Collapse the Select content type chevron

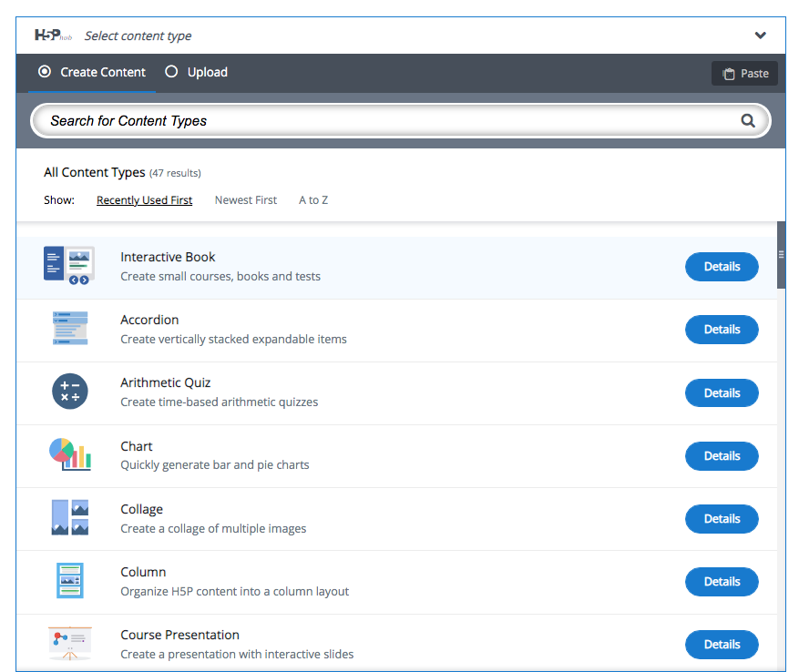[760, 36]
